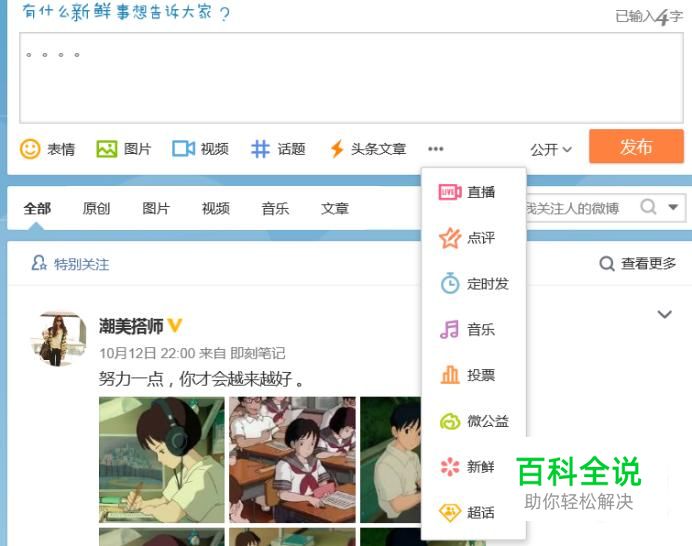Click the 潮美搭师 username link
692x546 pixels.
[131, 326]
